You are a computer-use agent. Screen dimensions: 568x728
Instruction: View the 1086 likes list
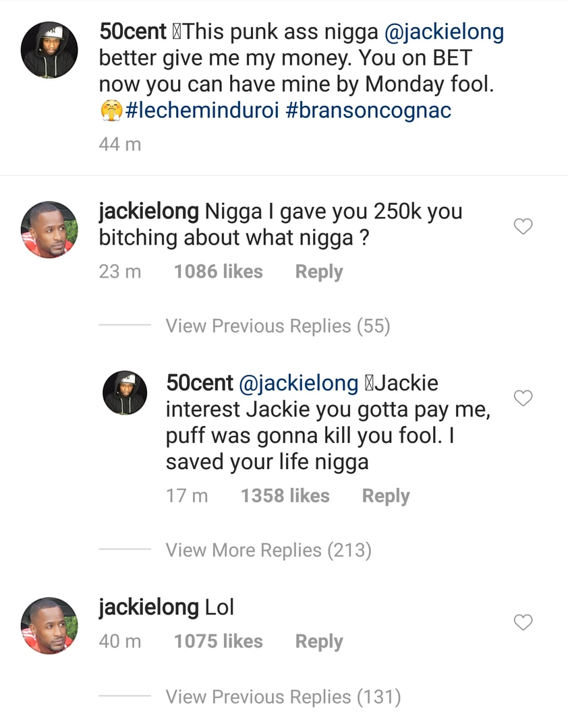coord(218,272)
